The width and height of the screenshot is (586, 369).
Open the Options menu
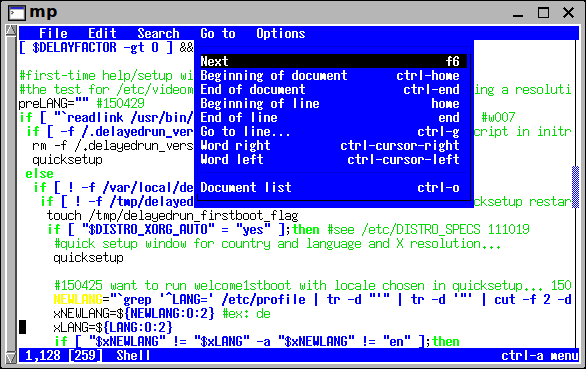[281, 34]
